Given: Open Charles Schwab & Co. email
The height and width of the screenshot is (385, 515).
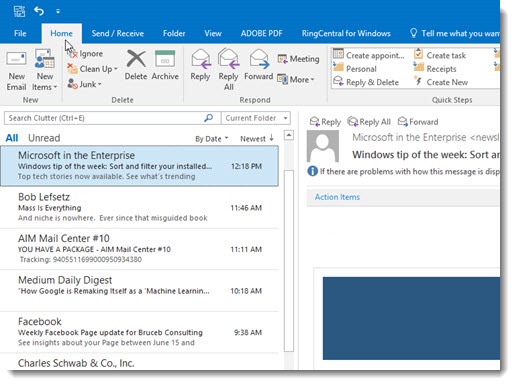Looking at the screenshot, I should click(x=139, y=362).
